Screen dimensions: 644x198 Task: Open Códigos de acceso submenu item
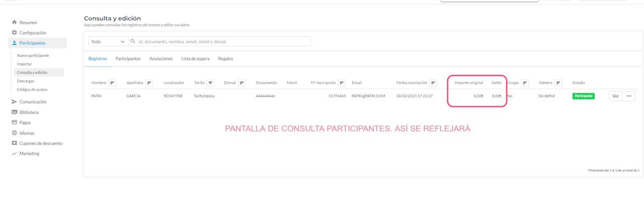click(x=32, y=89)
